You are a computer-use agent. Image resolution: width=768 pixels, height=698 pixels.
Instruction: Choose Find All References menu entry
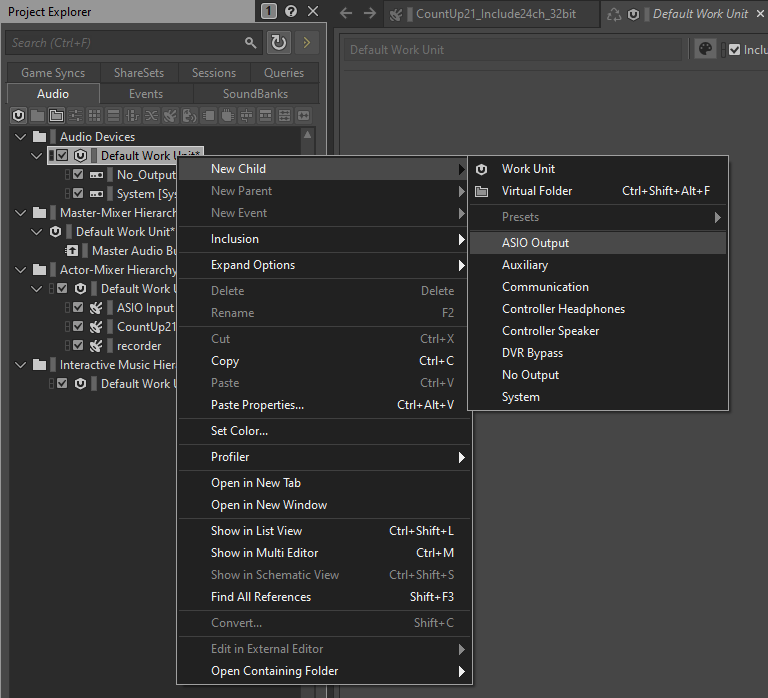(324, 597)
